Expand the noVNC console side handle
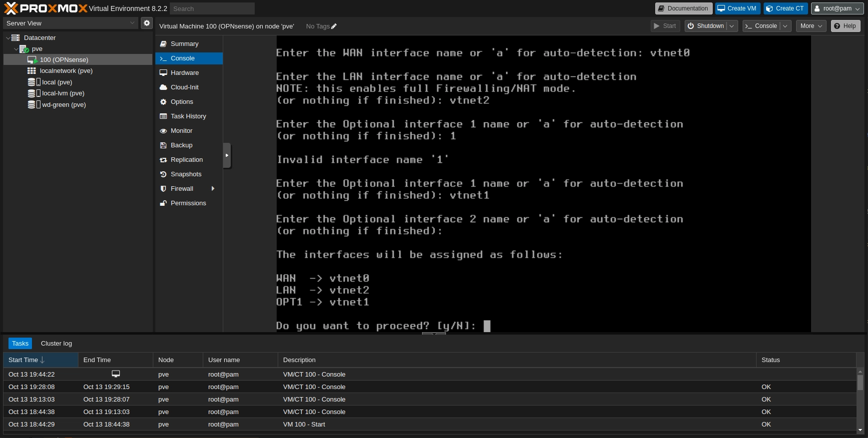 pyautogui.click(x=227, y=155)
